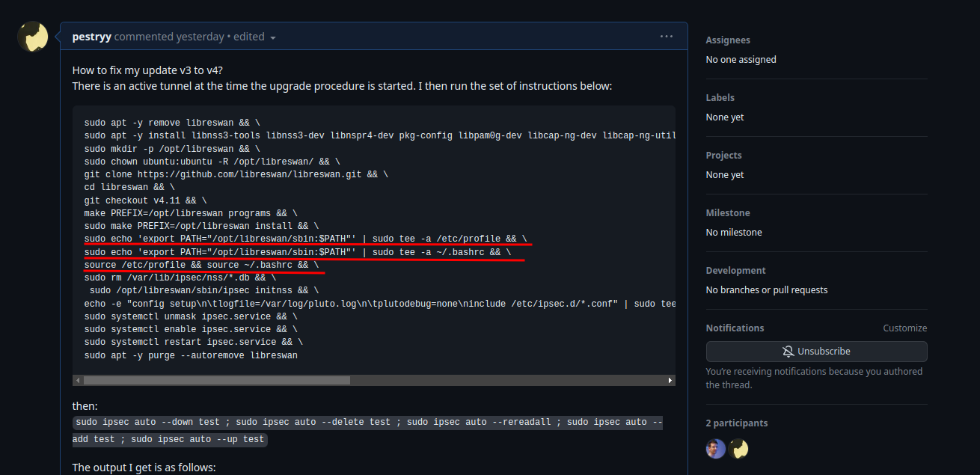
Task: Click the muted-bell icon on the Unsubscribe button
Action: point(787,351)
